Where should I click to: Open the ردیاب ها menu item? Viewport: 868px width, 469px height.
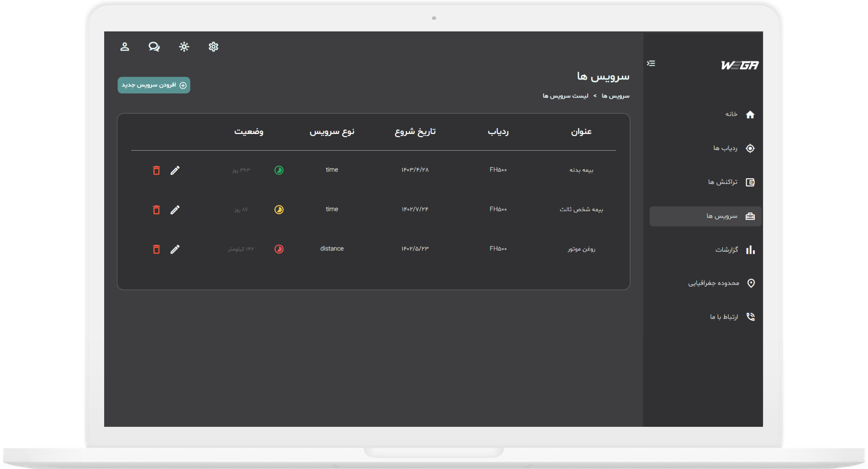[725, 148]
